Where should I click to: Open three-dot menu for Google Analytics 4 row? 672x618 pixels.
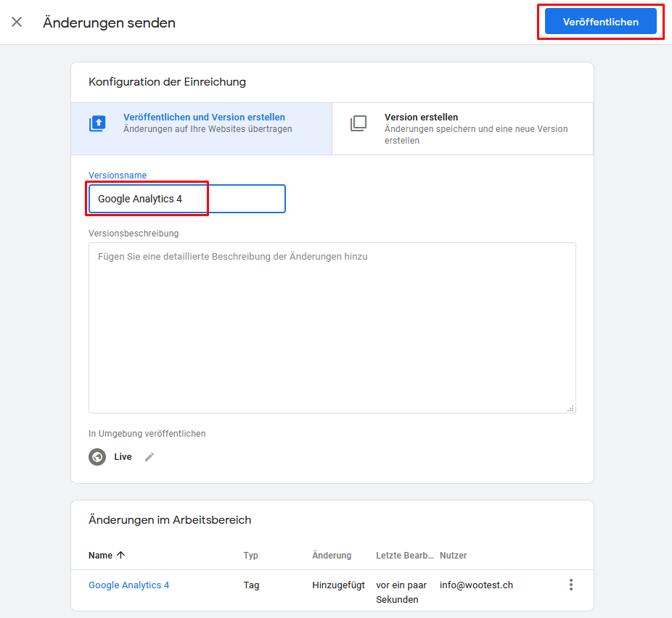571,585
